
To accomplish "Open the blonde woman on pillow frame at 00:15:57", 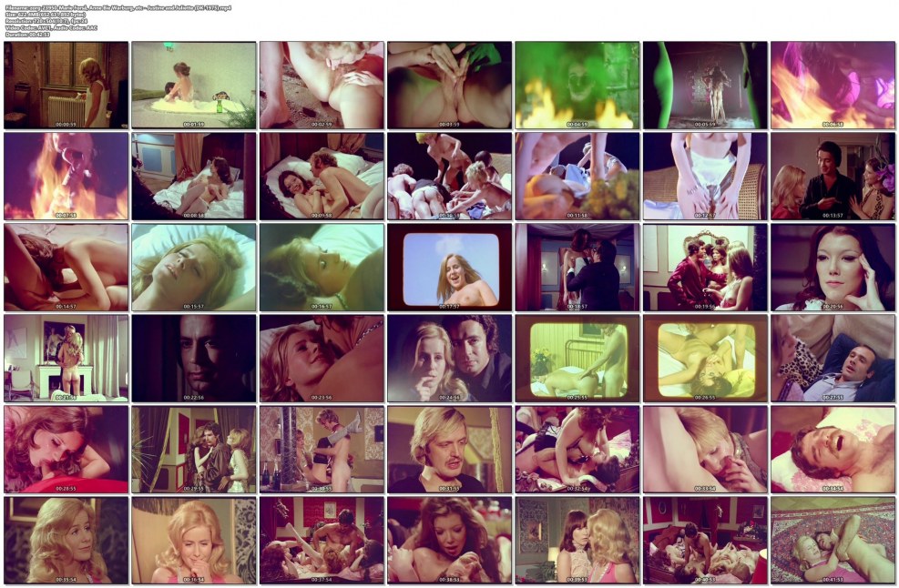I will pos(193,267).
